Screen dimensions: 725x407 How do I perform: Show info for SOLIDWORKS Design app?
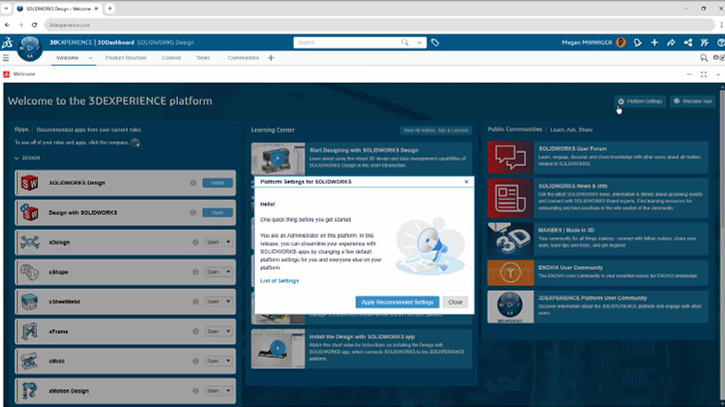(x=193, y=183)
